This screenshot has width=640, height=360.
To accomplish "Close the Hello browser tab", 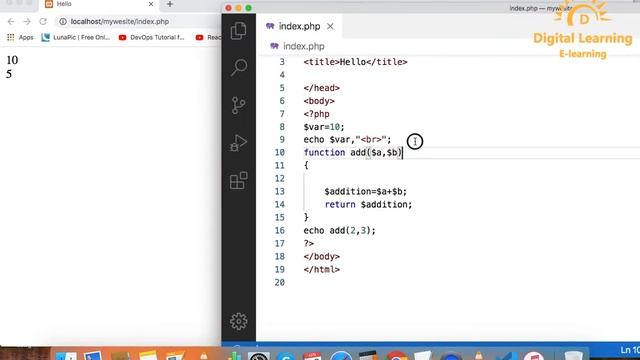I will (x=151, y=4).
